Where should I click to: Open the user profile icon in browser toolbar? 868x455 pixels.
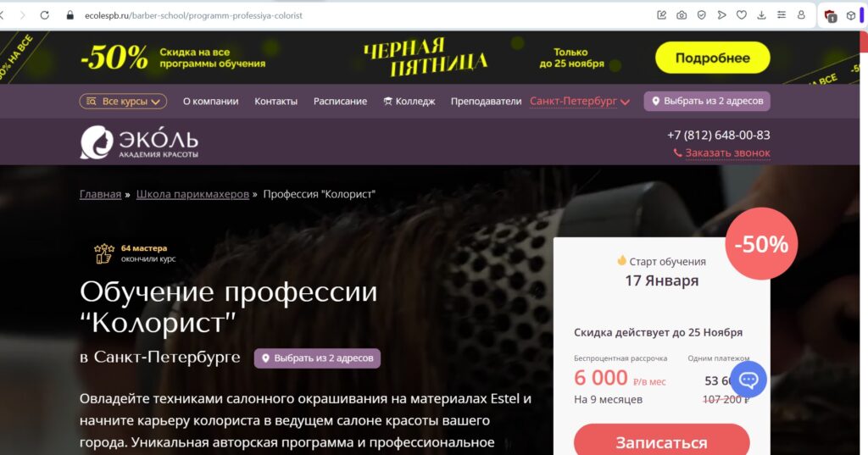801,15
